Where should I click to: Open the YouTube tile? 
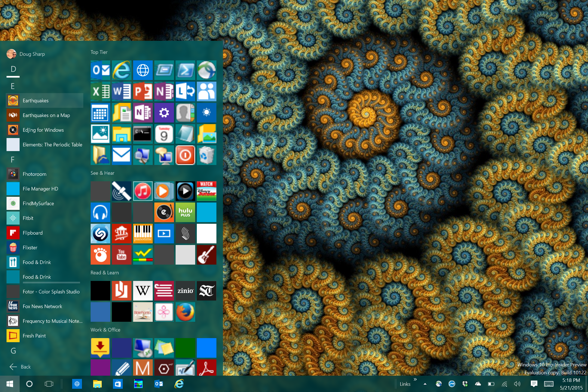122,255
